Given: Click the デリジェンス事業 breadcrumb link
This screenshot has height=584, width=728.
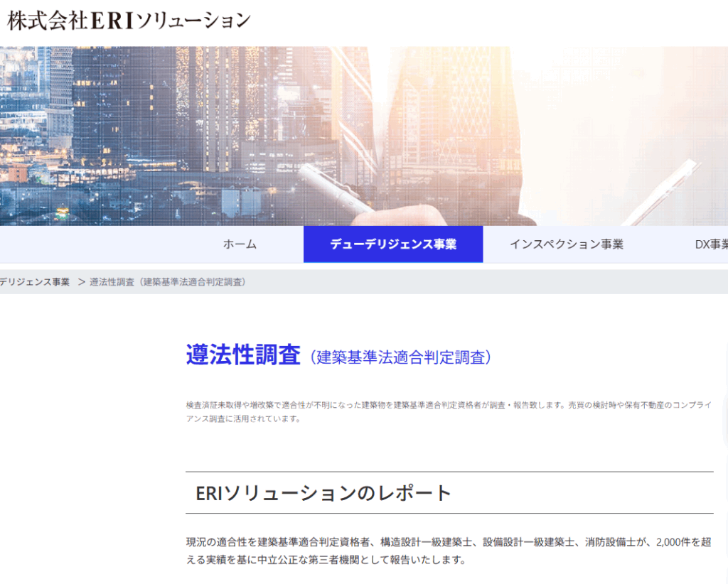Looking at the screenshot, I should pos(35,282).
